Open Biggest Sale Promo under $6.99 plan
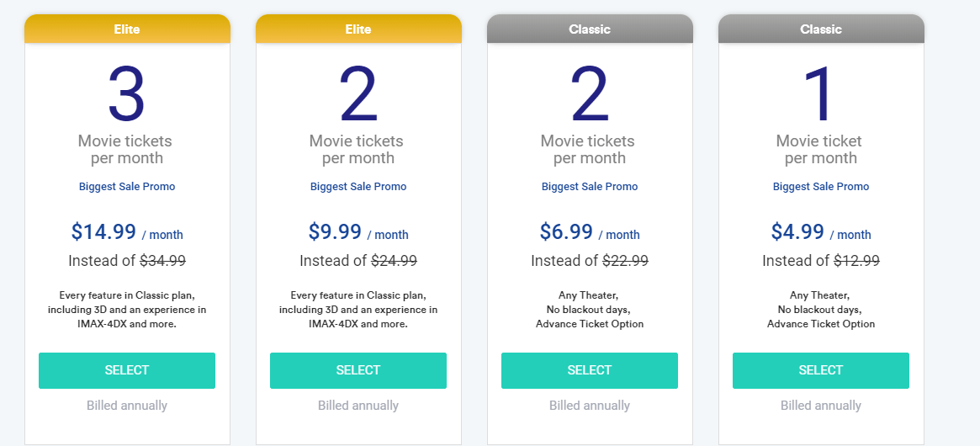Viewport: 980px width, 446px height. tap(590, 187)
